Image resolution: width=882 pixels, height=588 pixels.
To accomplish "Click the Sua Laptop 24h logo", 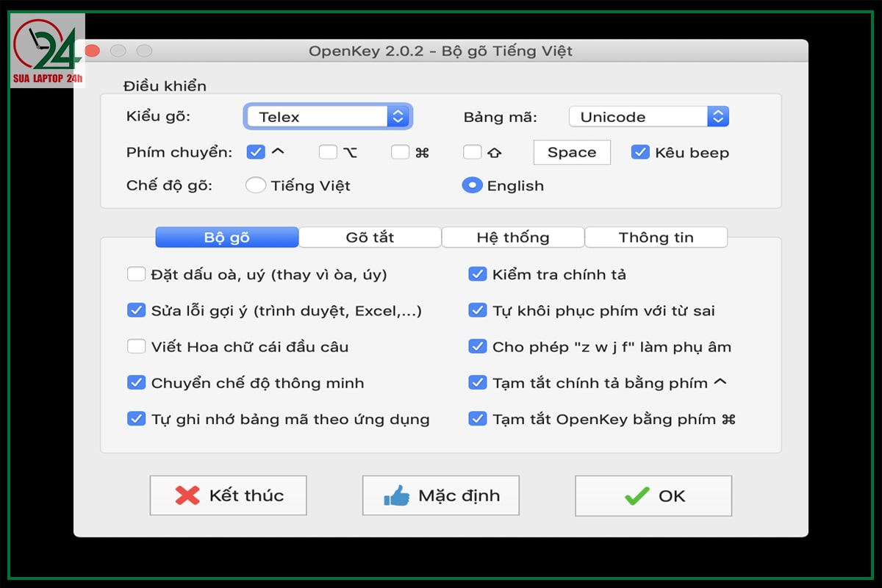I will (x=48, y=51).
